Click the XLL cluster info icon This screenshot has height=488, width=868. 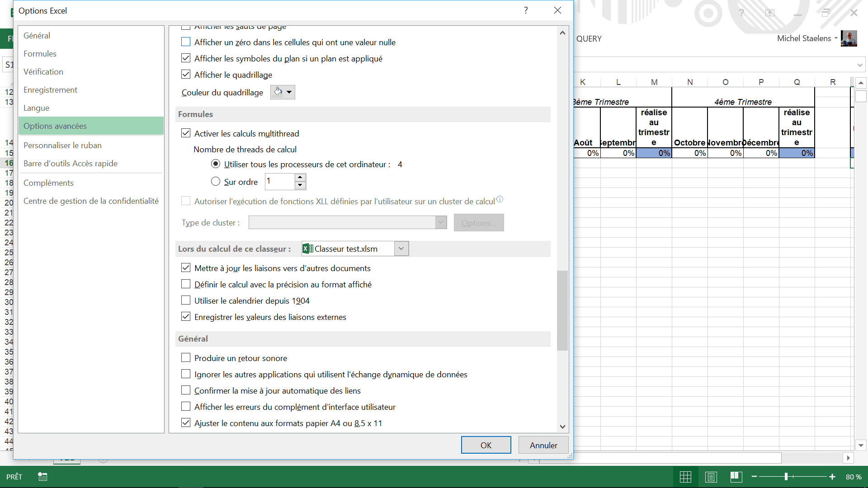click(500, 199)
